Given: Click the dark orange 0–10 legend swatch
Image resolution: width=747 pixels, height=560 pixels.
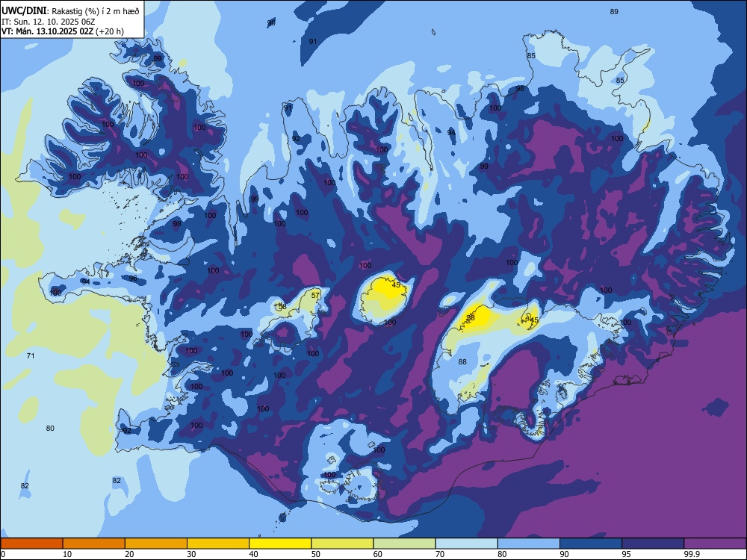Looking at the screenshot, I should click(x=31, y=544).
